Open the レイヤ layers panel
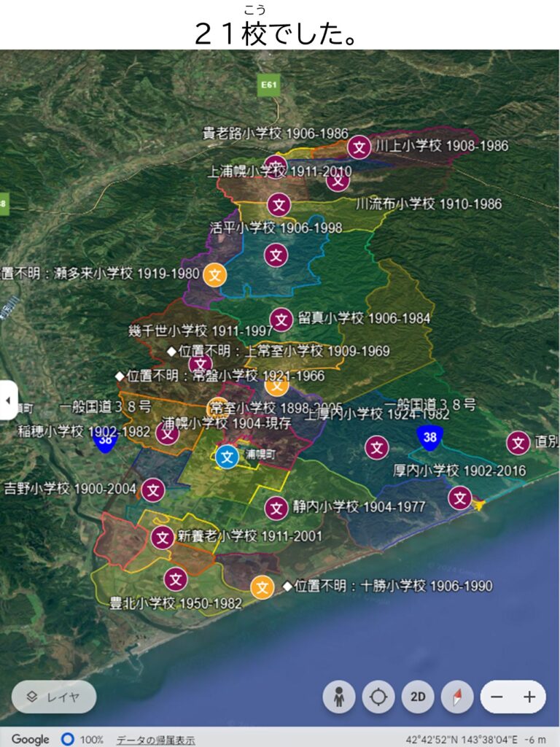560x747 pixels. pos(53,697)
